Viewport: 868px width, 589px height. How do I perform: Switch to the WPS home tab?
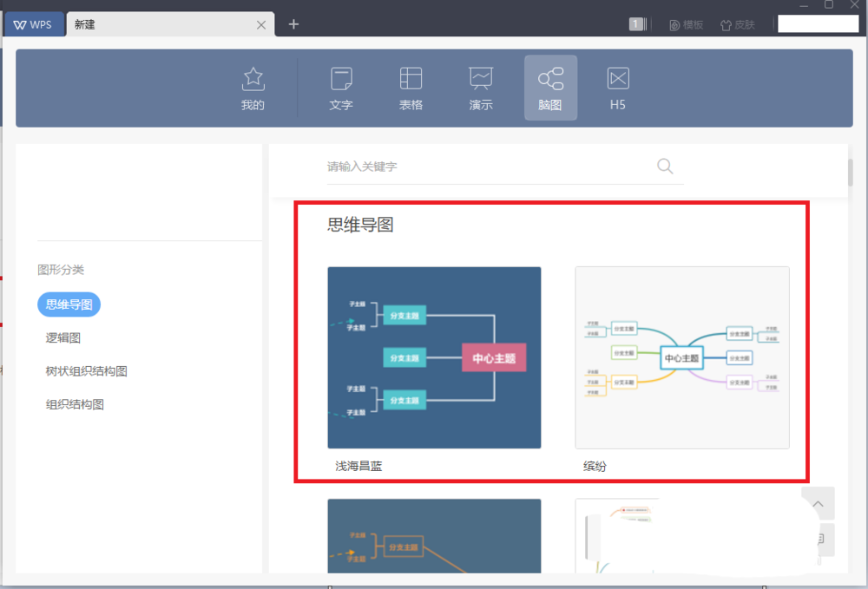(x=33, y=24)
